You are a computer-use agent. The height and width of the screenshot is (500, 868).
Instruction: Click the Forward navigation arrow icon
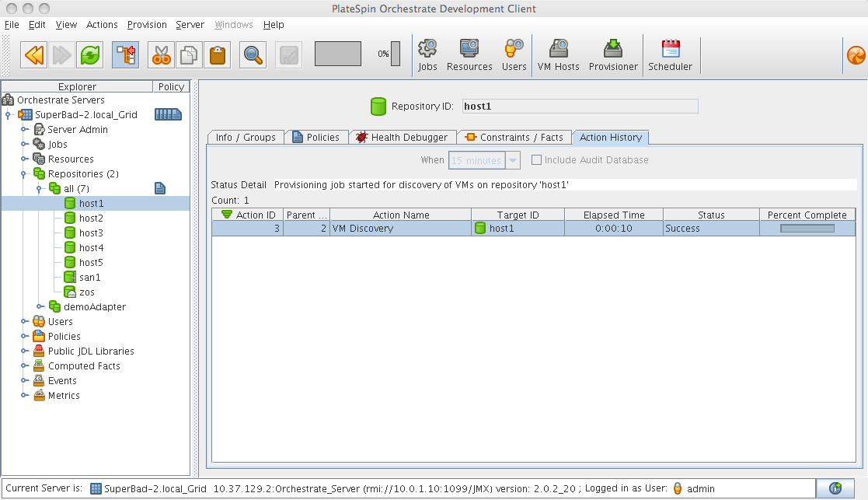pos(61,54)
